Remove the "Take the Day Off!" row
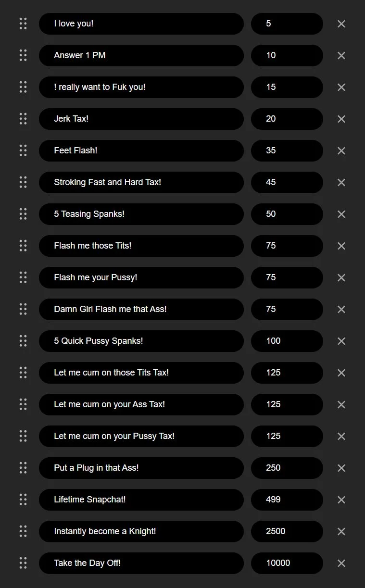 (341, 563)
